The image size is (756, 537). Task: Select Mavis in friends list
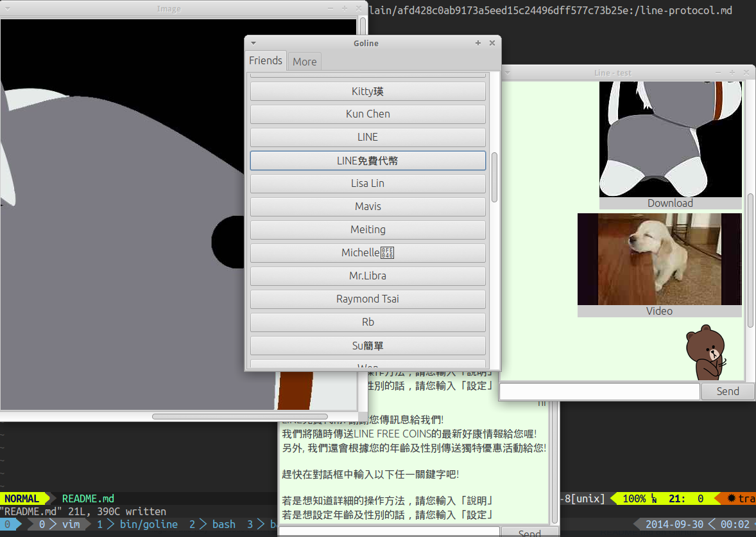pyautogui.click(x=368, y=206)
